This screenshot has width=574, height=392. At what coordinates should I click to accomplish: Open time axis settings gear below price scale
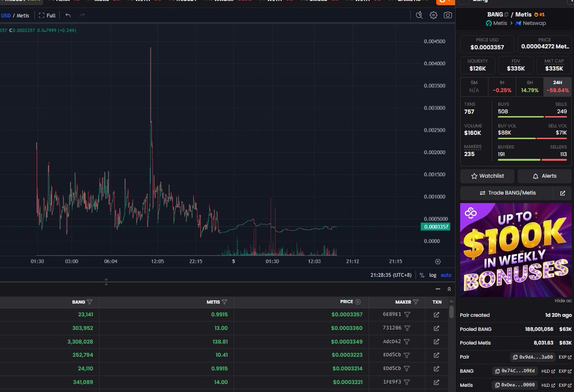[x=438, y=261]
